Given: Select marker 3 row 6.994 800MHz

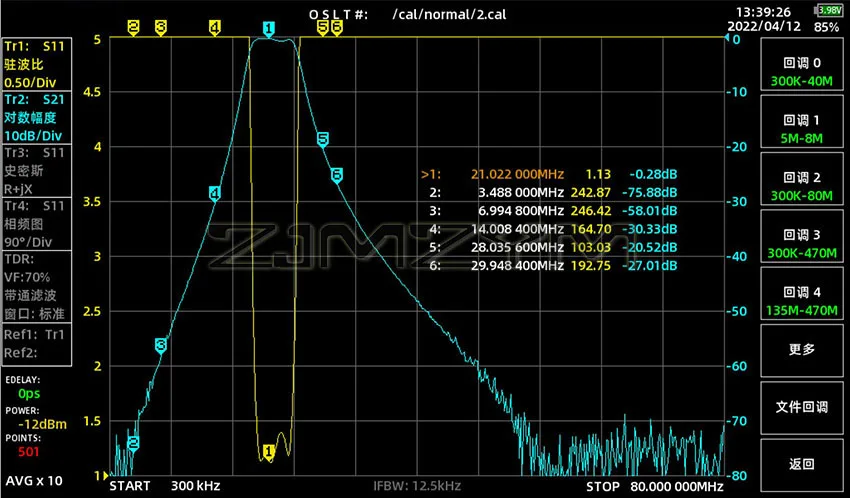Looking at the screenshot, I should tap(553, 211).
